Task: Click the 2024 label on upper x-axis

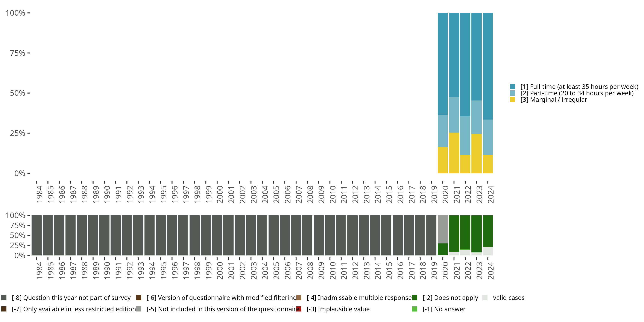Action: click(491, 194)
